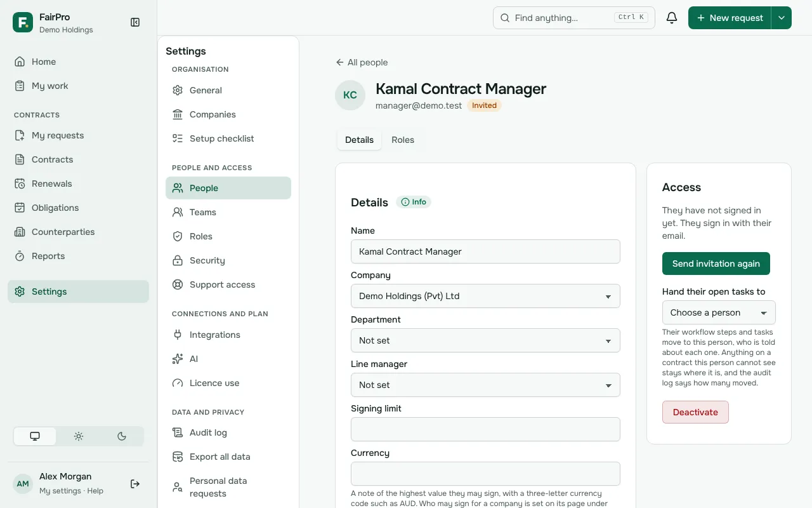Switch to system theme monitor icon
812x508 pixels.
35,436
